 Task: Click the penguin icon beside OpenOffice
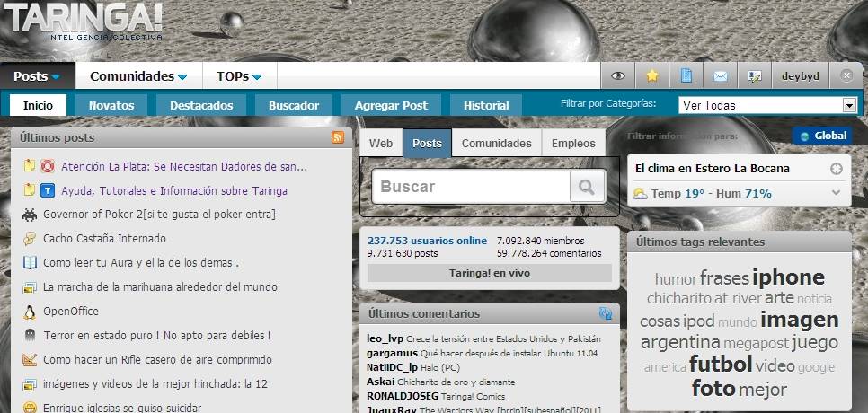pos(30,312)
